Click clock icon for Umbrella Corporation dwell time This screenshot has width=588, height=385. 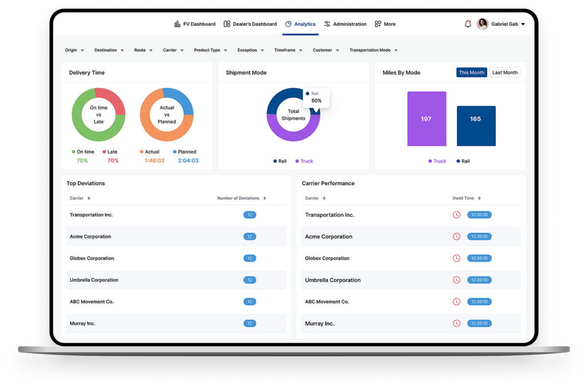(x=457, y=280)
